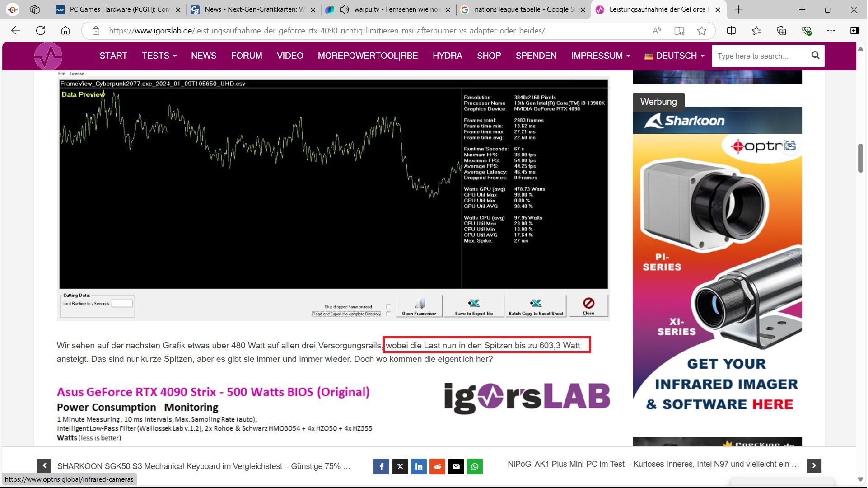868x488 pixels.
Task: Open the FORUM menu item
Action: [x=247, y=56]
